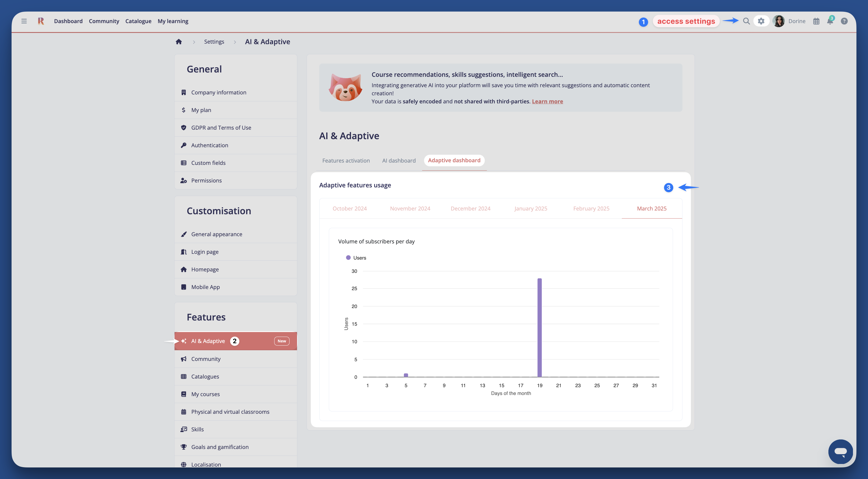Open the calendar icon in the top bar
Image resolution: width=868 pixels, height=479 pixels.
point(816,21)
